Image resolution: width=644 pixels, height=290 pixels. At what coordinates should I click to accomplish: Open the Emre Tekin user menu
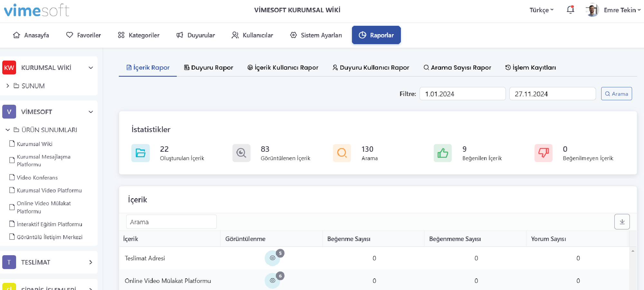coord(622,10)
